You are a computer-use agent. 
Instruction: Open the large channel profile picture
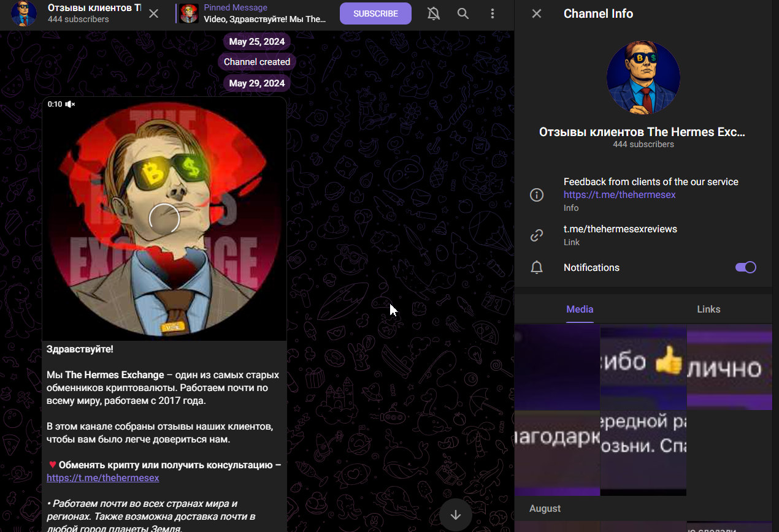click(643, 77)
